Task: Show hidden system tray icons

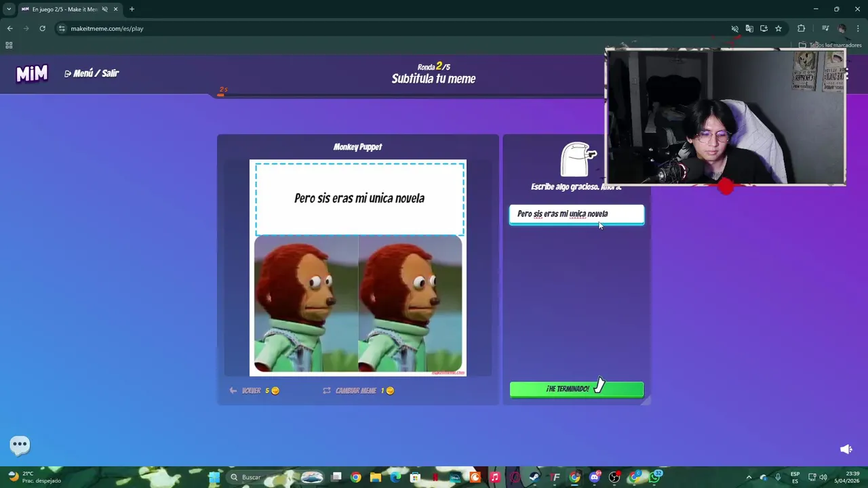Action: click(749, 477)
